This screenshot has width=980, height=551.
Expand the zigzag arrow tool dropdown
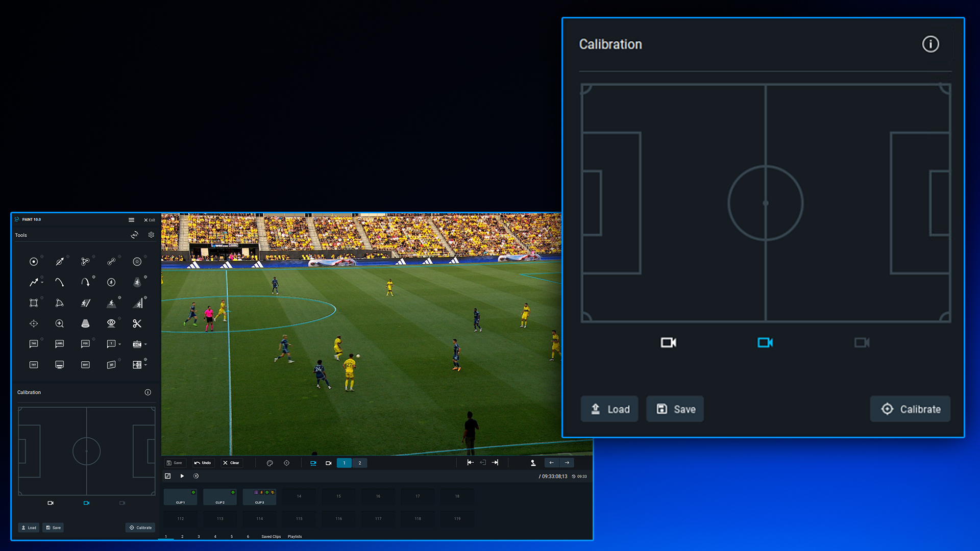click(x=42, y=283)
